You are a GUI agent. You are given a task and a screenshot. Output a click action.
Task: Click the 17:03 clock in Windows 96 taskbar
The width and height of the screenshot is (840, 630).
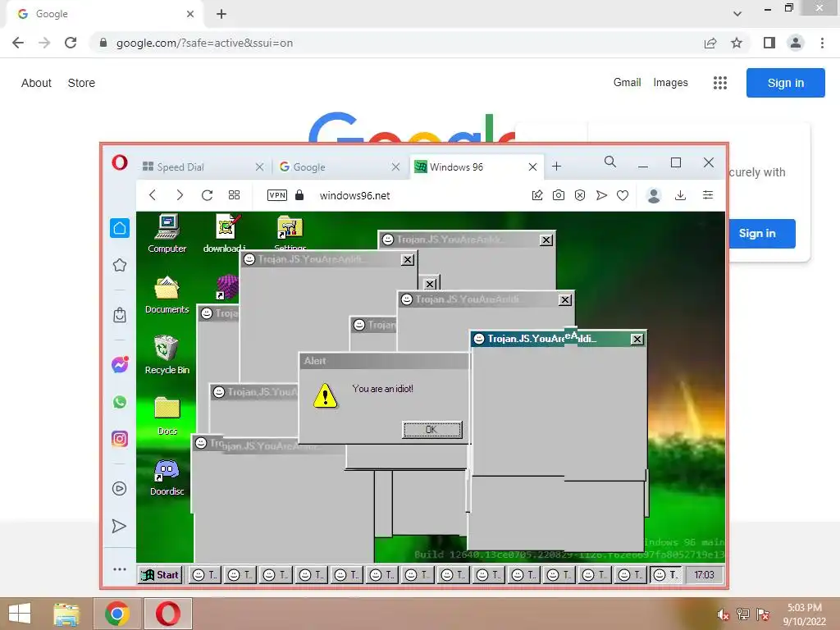[x=704, y=575]
